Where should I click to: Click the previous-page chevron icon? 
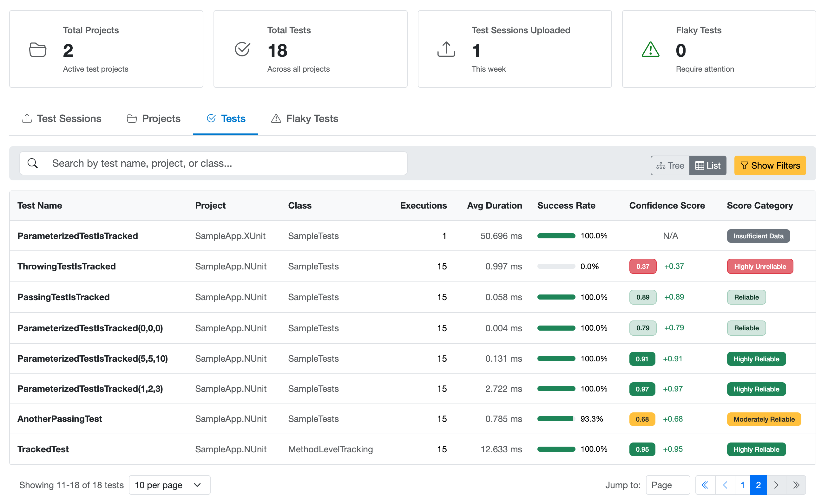(725, 485)
